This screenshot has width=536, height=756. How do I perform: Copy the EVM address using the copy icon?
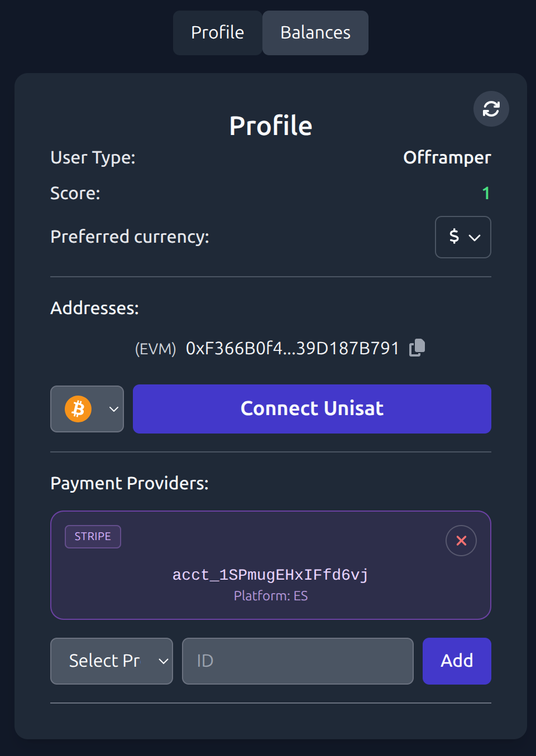pos(416,347)
